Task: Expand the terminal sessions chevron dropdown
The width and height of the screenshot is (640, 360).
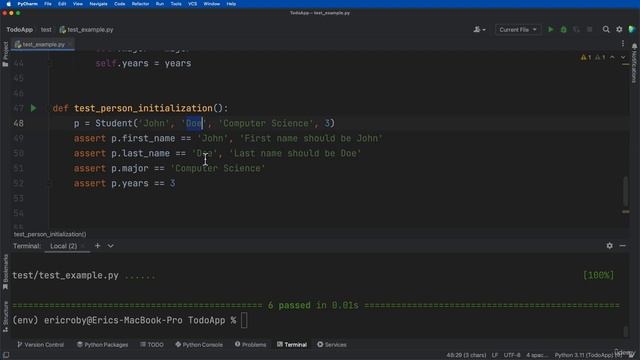Action: pos(111,246)
